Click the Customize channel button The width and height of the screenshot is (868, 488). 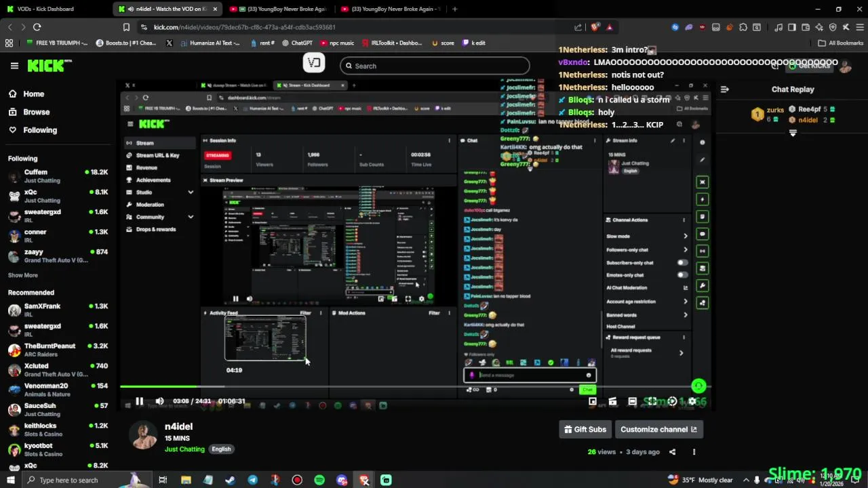(x=658, y=429)
